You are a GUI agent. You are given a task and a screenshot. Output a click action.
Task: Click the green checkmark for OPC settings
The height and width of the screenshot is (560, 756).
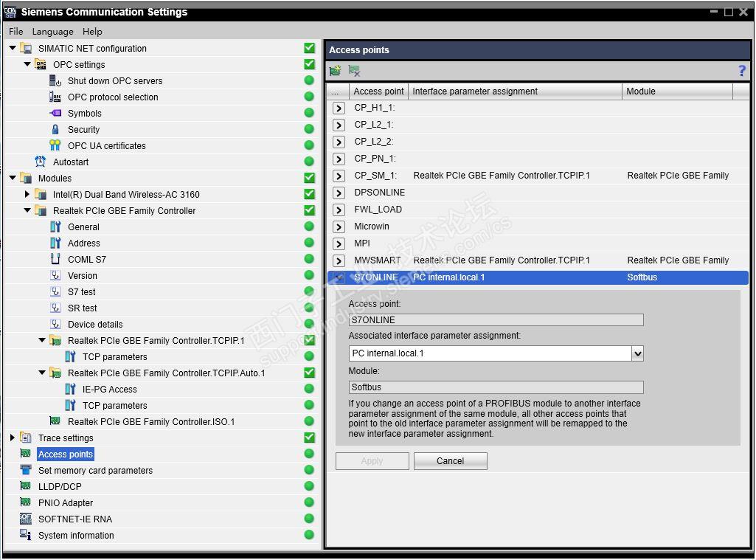click(310, 64)
